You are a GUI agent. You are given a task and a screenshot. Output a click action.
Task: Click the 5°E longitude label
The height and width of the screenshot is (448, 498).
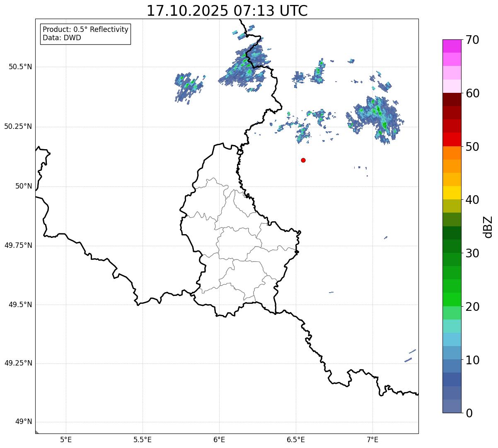66,440
